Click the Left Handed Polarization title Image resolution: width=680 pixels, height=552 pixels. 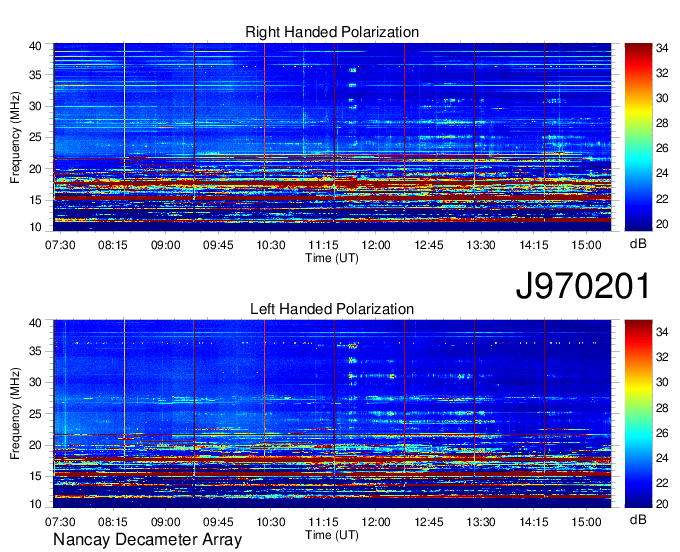(x=332, y=309)
